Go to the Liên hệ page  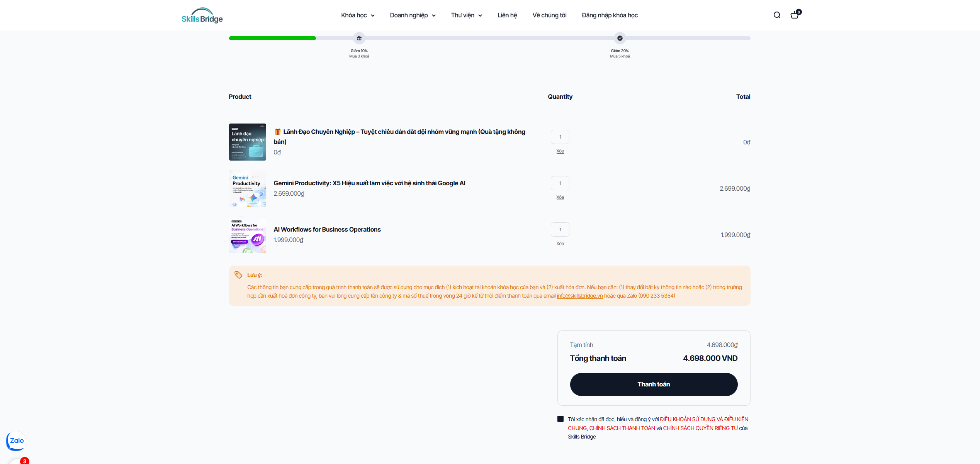coord(507,15)
